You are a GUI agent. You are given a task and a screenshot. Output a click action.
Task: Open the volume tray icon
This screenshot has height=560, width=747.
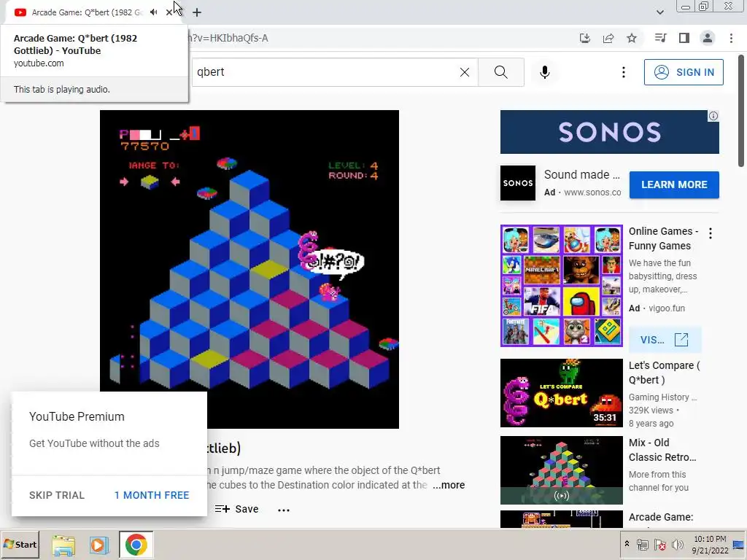coord(677,545)
